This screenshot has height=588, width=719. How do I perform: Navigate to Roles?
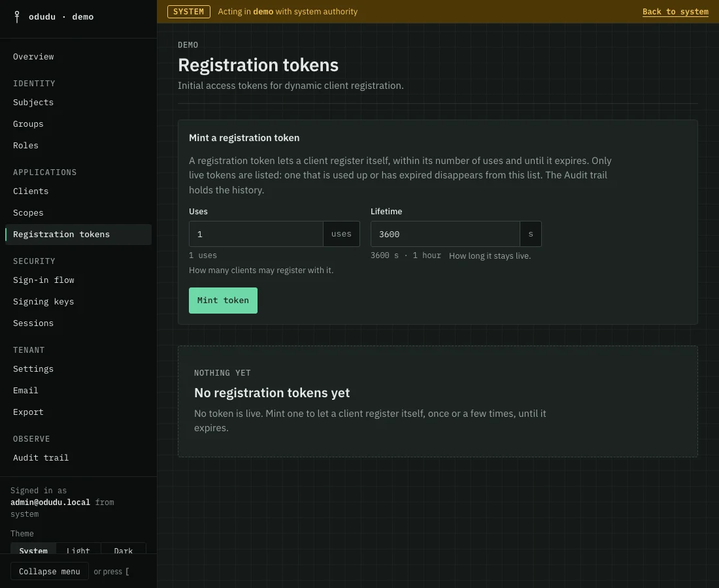pyautogui.click(x=78, y=146)
